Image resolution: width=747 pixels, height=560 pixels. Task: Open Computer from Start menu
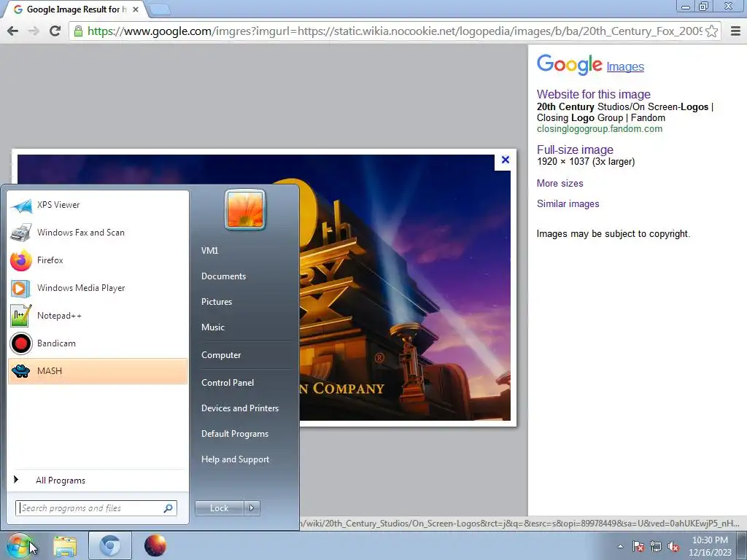221,355
